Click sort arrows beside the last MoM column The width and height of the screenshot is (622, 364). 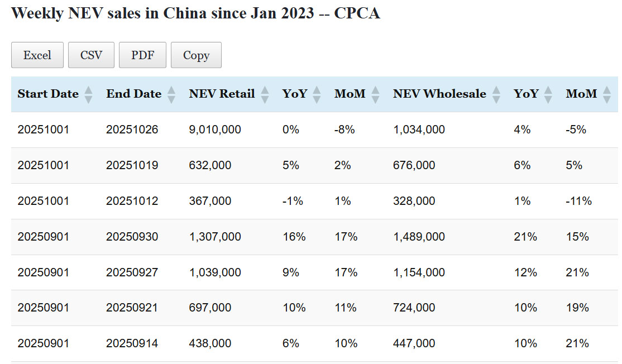tap(607, 94)
